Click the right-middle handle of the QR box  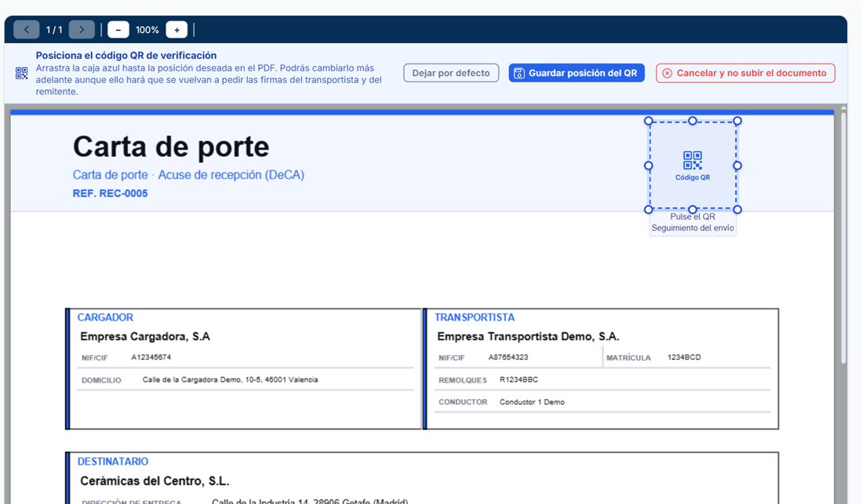tap(737, 165)
